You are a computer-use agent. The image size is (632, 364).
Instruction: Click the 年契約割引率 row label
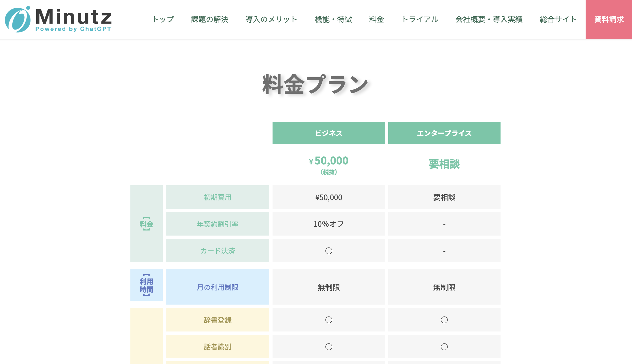coord(217,224)
